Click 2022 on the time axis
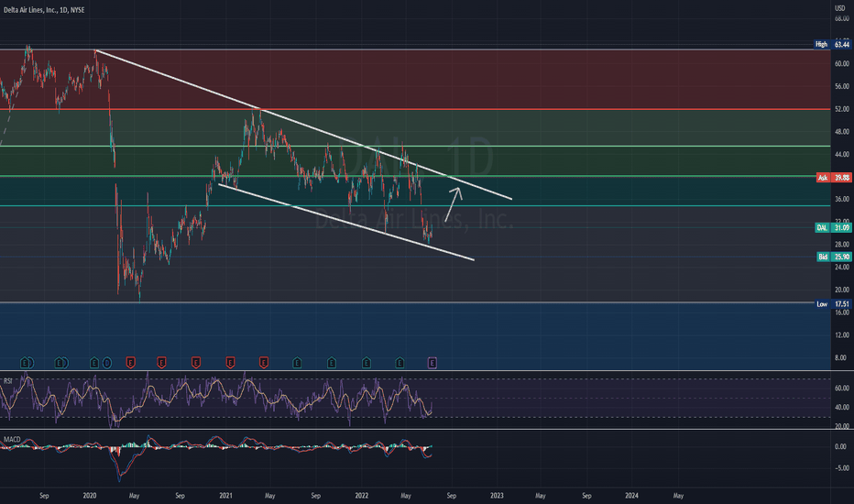The height and width of the screenshot is (504, 854). click(362, 496)
